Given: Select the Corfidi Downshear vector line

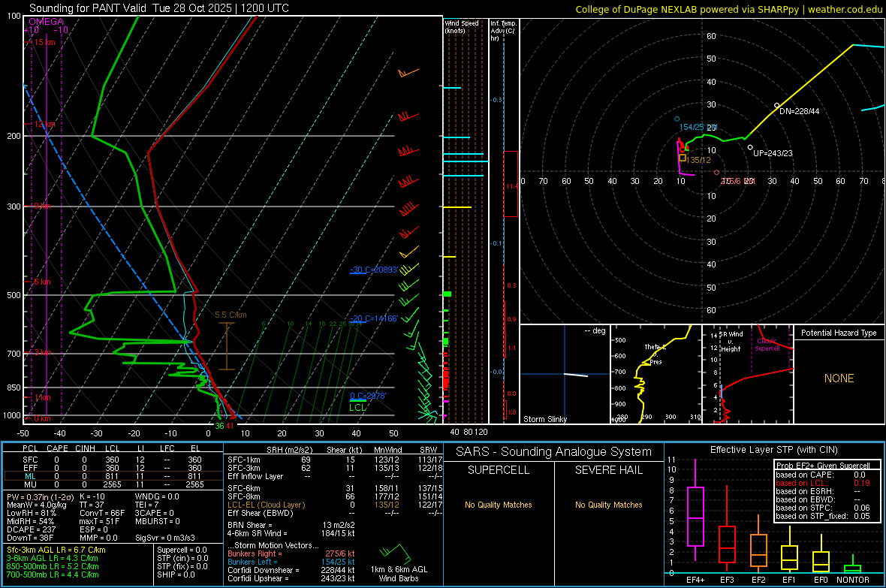Looking at the screenshot, I should click(291, 571).
